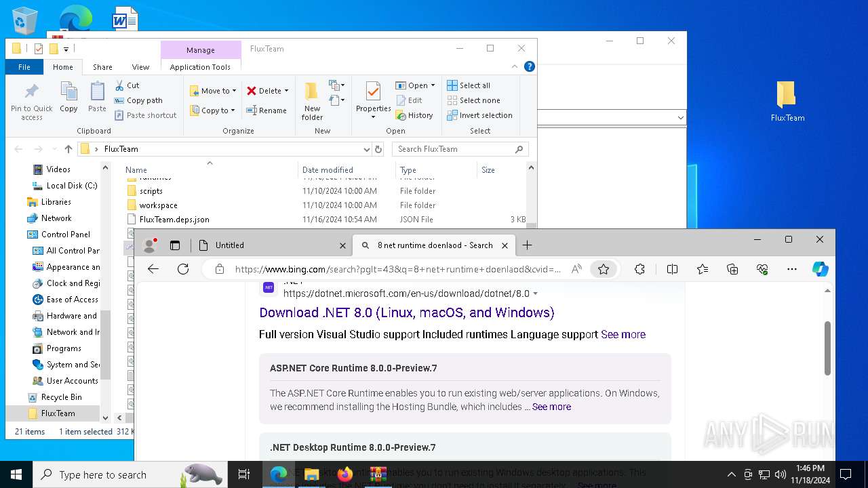
Task: Switch to the View ribbon tab
Action: [x=140, y=67]
